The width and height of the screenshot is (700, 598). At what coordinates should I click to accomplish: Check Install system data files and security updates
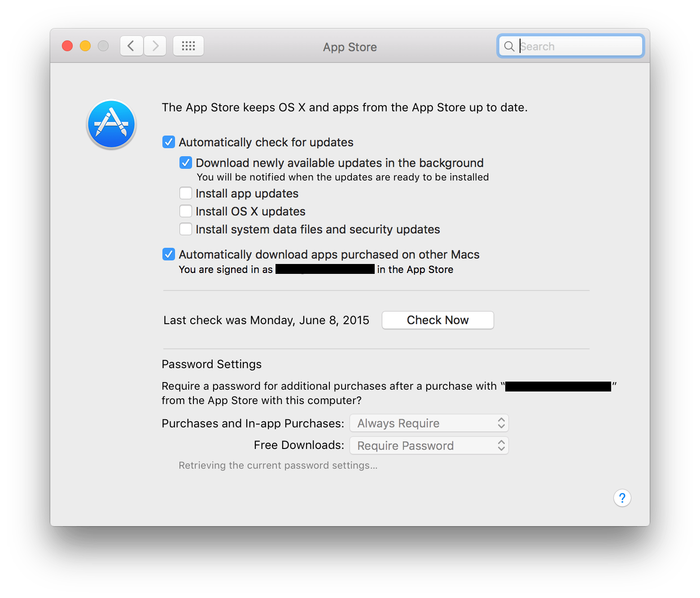tap(186, 229)
